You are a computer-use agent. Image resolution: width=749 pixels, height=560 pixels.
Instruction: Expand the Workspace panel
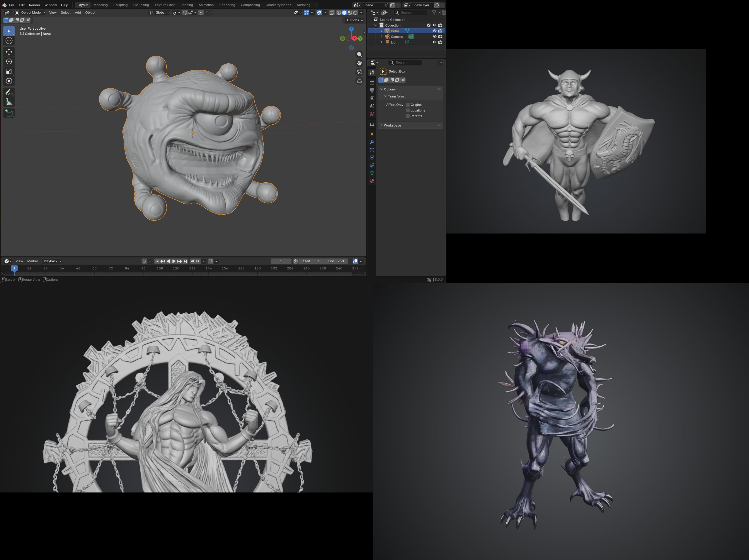click(x=392, y=125)
